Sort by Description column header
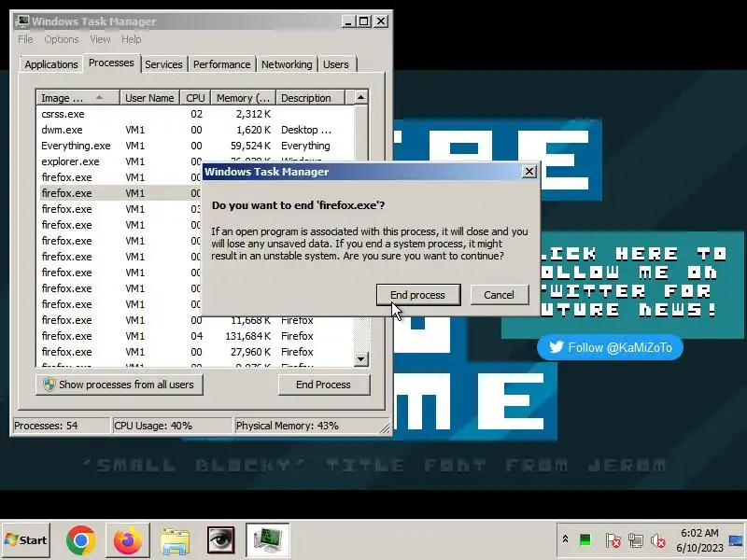Image resolution: width=747 pixels, height=560 pixels. point(310,98)
